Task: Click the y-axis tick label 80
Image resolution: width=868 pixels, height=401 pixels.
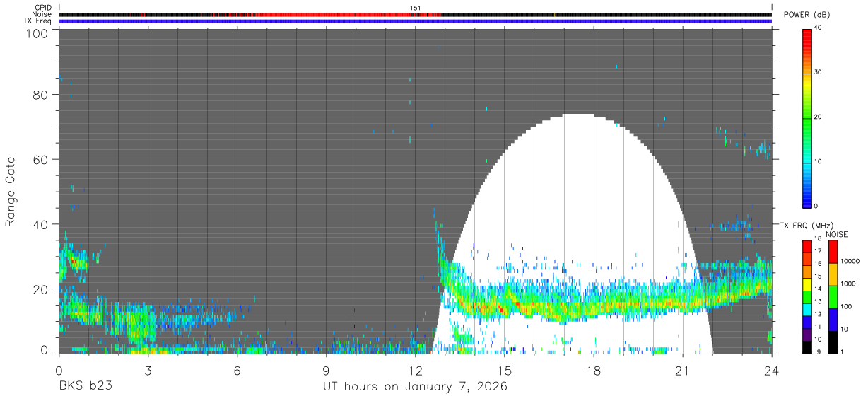Action: (x=39, y=94)
